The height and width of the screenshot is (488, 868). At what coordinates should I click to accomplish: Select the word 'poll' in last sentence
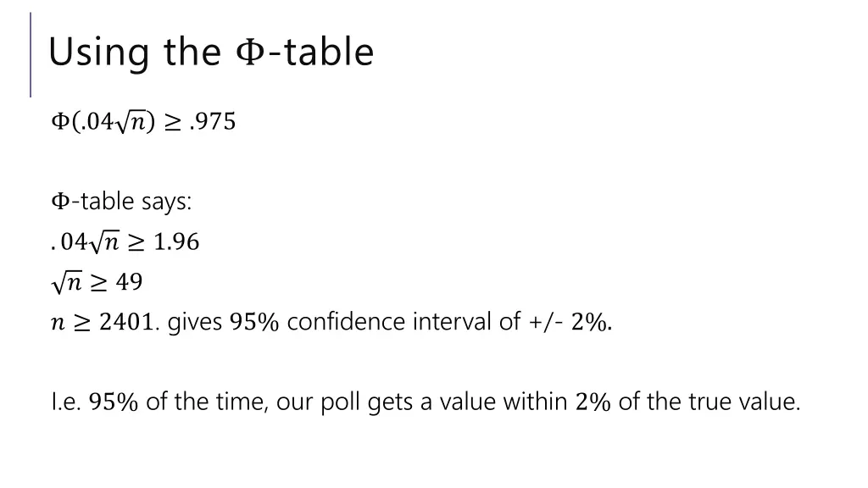click(341, 402)
